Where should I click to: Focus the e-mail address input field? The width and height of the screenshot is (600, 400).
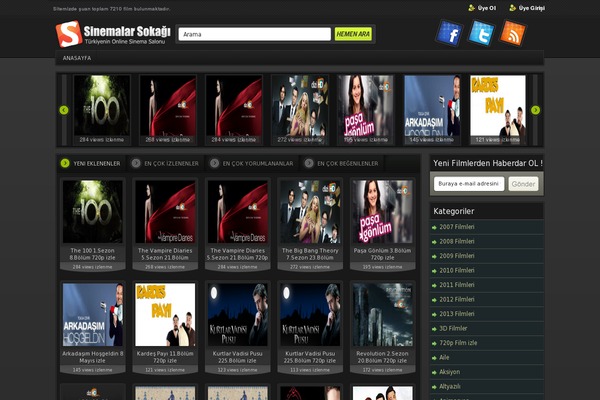[x=469, y=184]
